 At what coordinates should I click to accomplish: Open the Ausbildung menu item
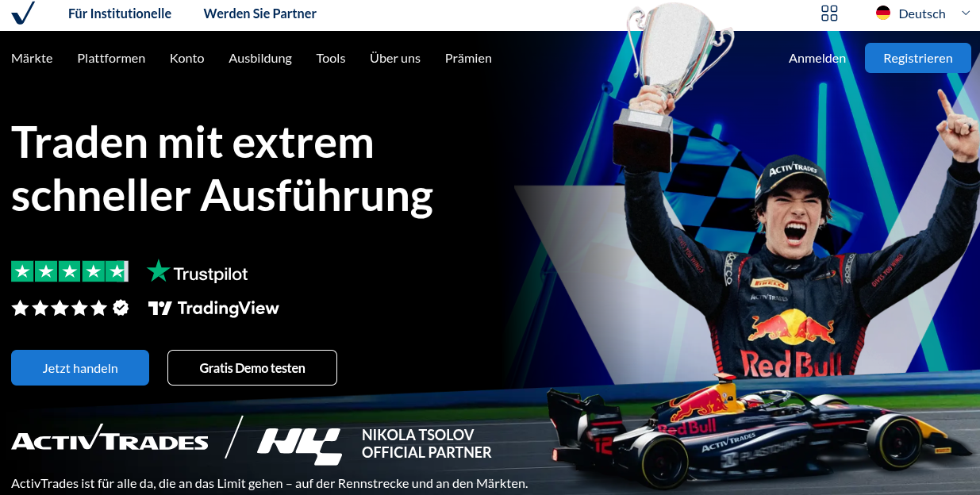point(260,58)
